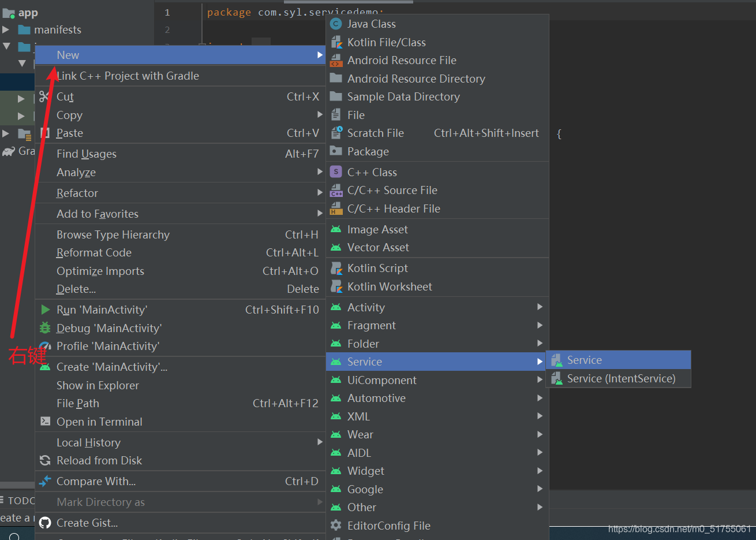Select Paste in the context menu
756x540 pixels.
pyautogui.click(x=180, y=133)
